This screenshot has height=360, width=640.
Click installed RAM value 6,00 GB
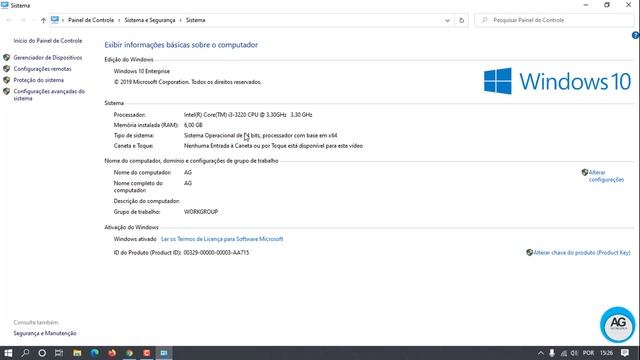[193, 125]
